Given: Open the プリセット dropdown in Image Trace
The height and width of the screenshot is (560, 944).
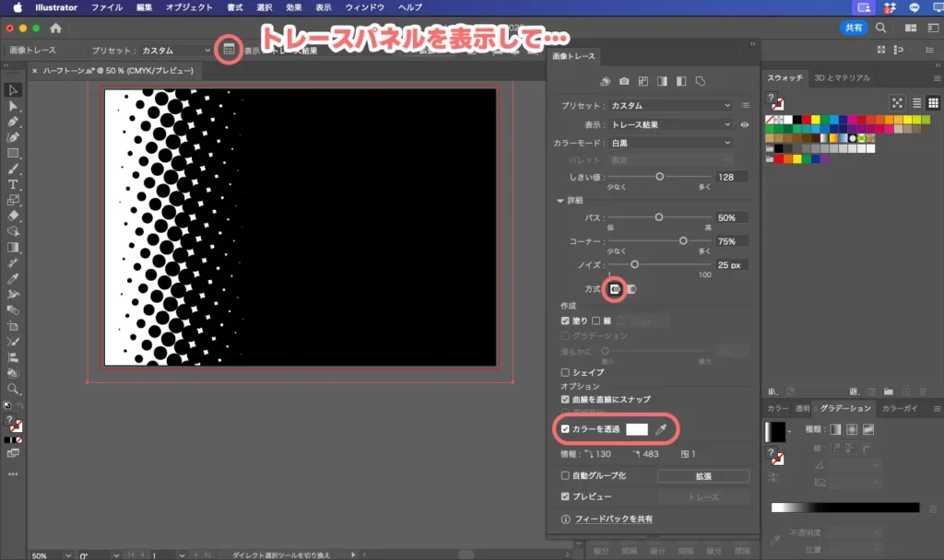Looking at the screenshot, I should click(669, 106).
